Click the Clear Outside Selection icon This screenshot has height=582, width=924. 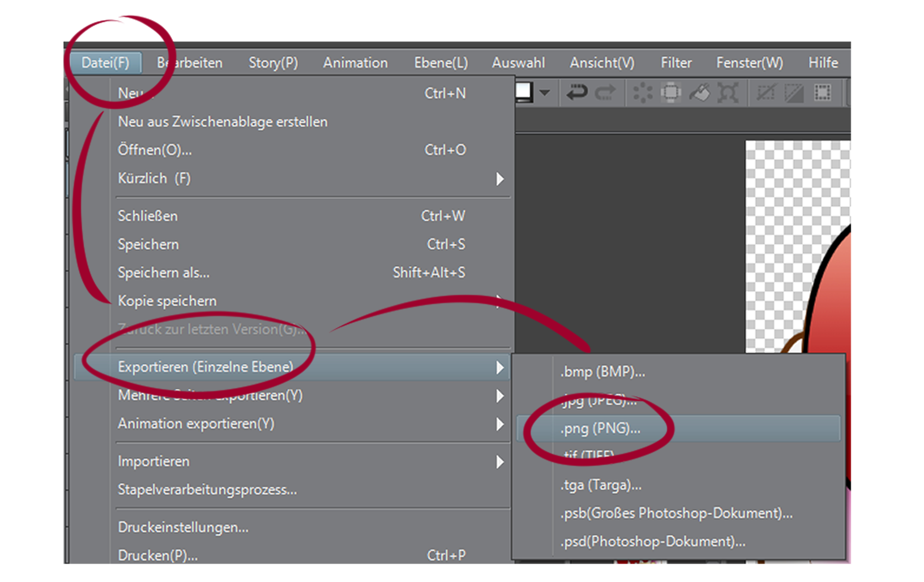click(671, 92)
